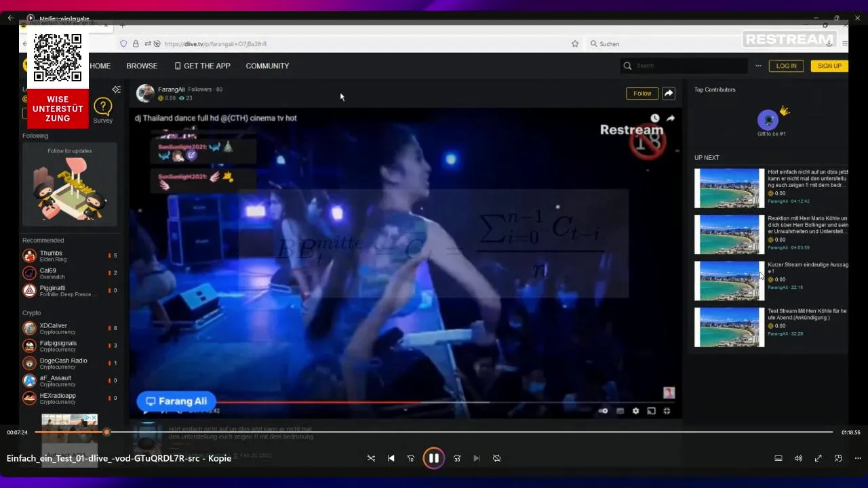Click HEXradioapp channel avatar
Image resolution: width=868 pixels, height=488 pixels.
pyautogui.click(x=29, y=398)
